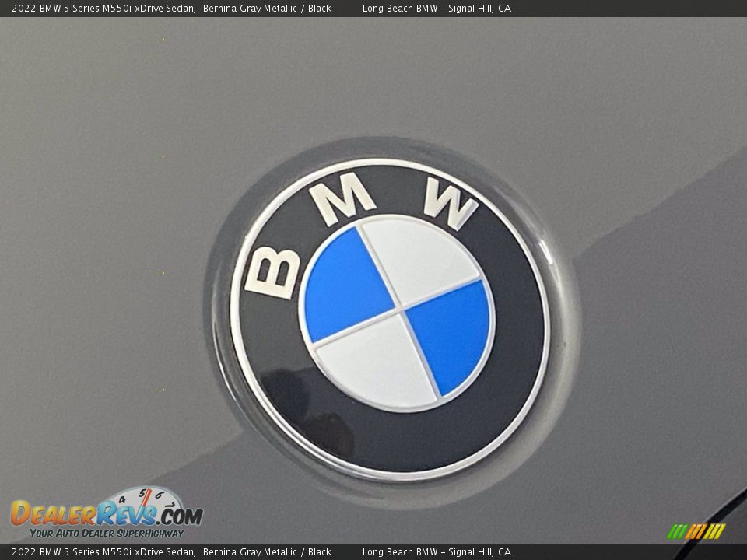Click the top text "Long Beach BMW – Signal Hill, CA"
Screen dimensions: 747x560
click(437, 8)
